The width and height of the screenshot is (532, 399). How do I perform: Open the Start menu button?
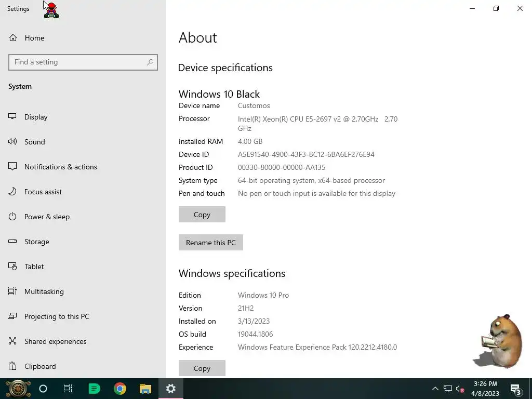pyautogui.click(x=18, y=389)
